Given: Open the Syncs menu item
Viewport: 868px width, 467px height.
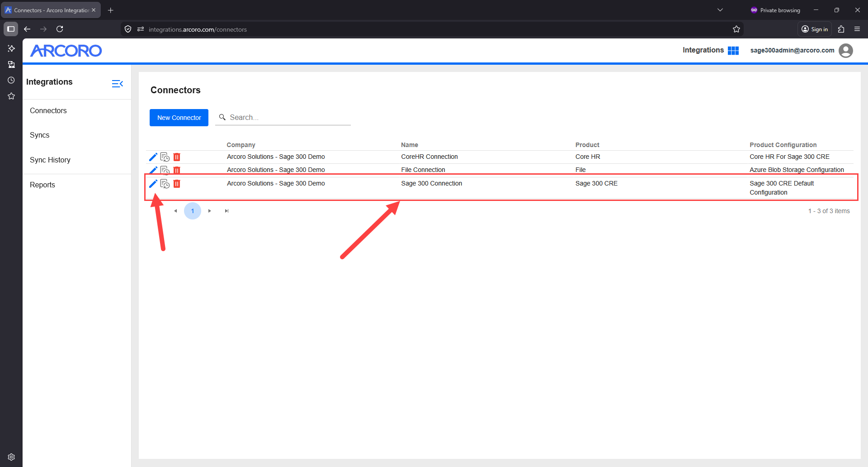Looking at the screenshot, I should tap(39, 135).
